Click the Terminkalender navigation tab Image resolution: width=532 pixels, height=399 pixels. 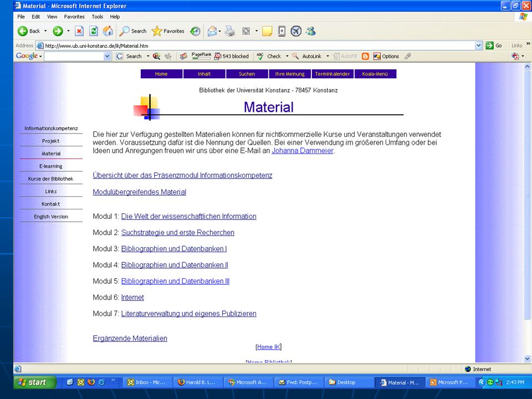tap(332, 74)
